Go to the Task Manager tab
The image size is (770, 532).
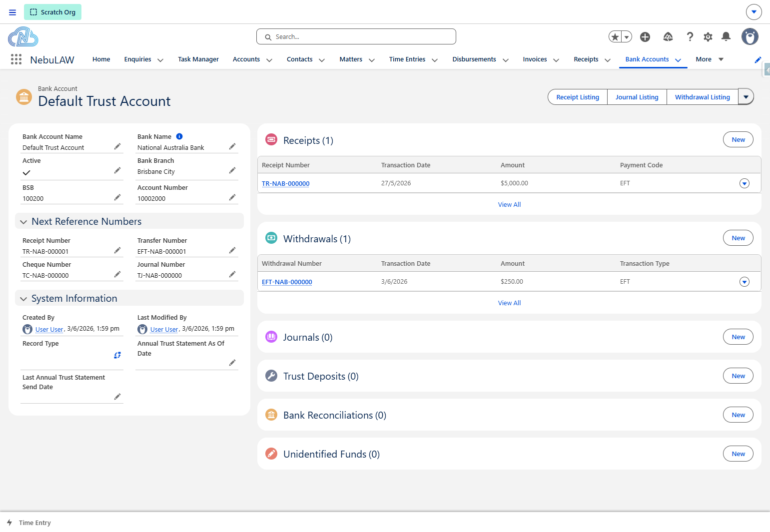pos(198,59)
